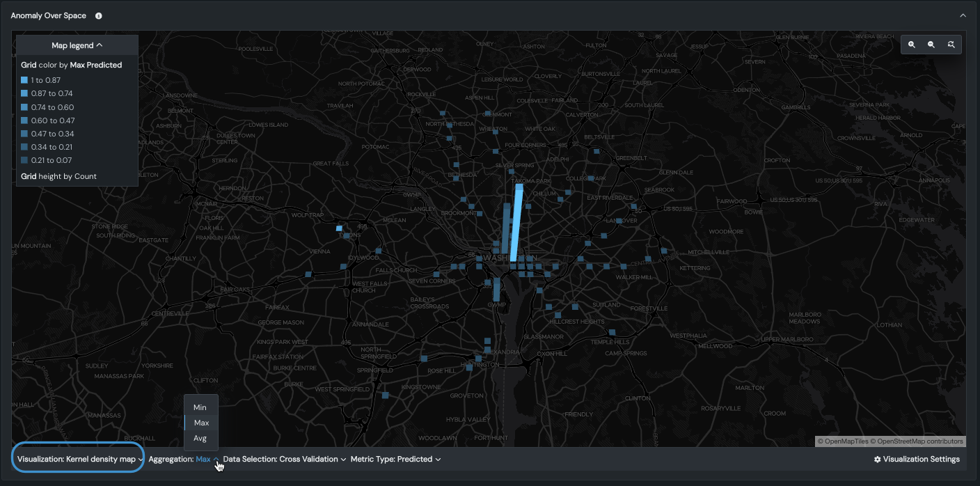Click the 0.21 to 0.07 legend swatch
This screenshot has height=486, width=980.
click(x=24, y=160)
